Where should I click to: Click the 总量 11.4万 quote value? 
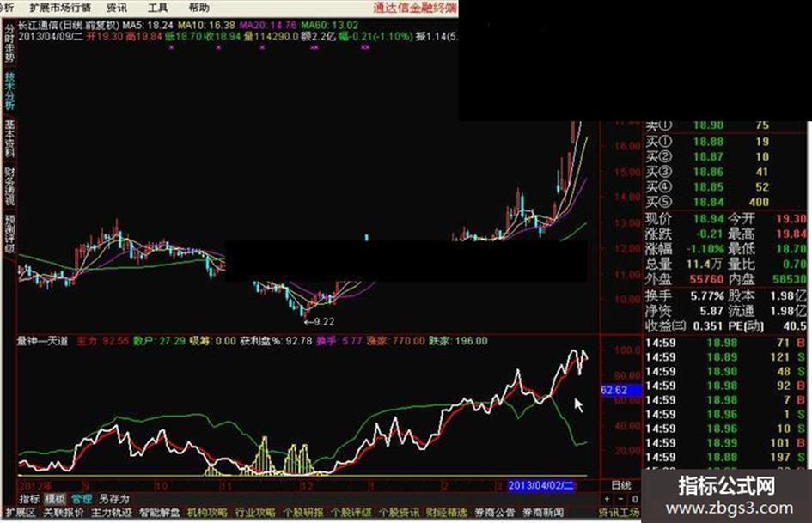pyautogui.click(x=705, y=264)
